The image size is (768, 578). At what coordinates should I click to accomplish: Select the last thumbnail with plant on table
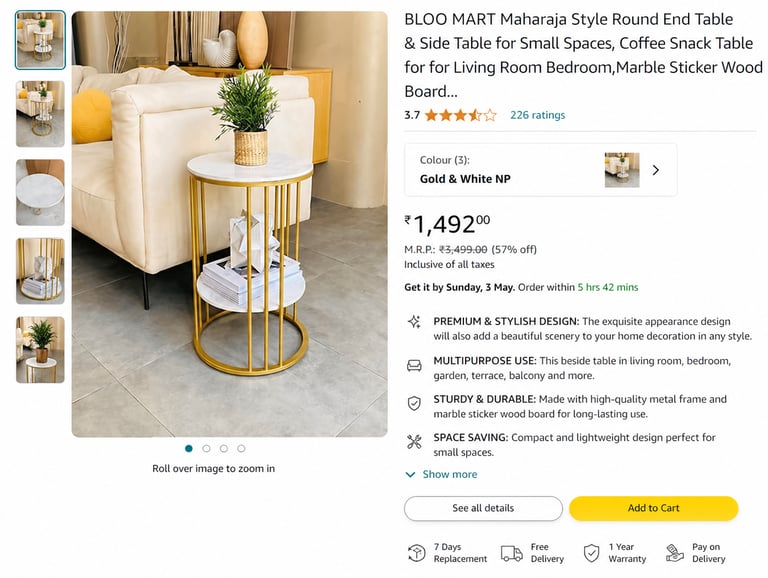click(x=40, y=350)
